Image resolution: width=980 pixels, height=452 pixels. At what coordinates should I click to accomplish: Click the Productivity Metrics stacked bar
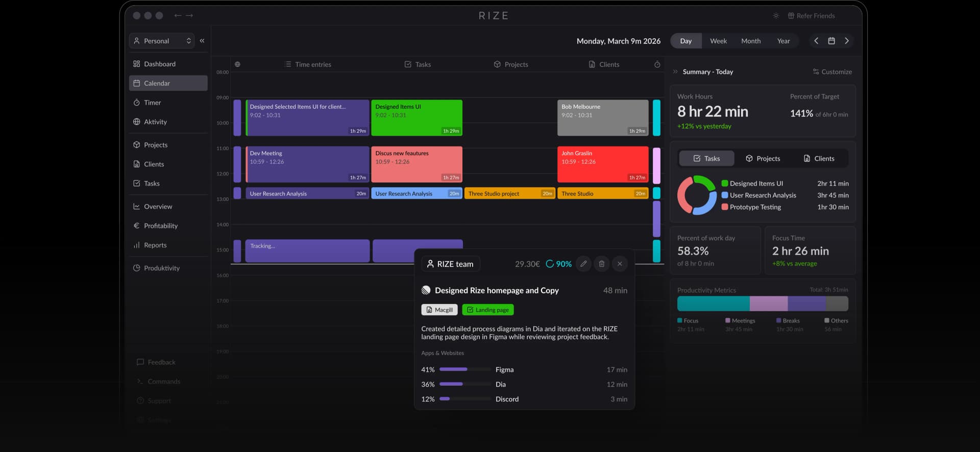coord(763,304)
